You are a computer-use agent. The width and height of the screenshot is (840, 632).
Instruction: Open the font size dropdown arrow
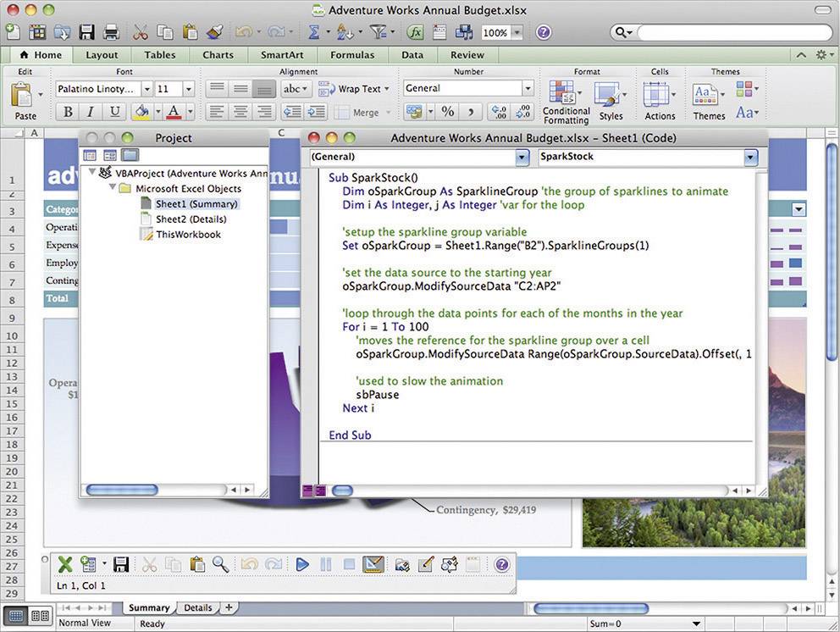coord(188,88)
